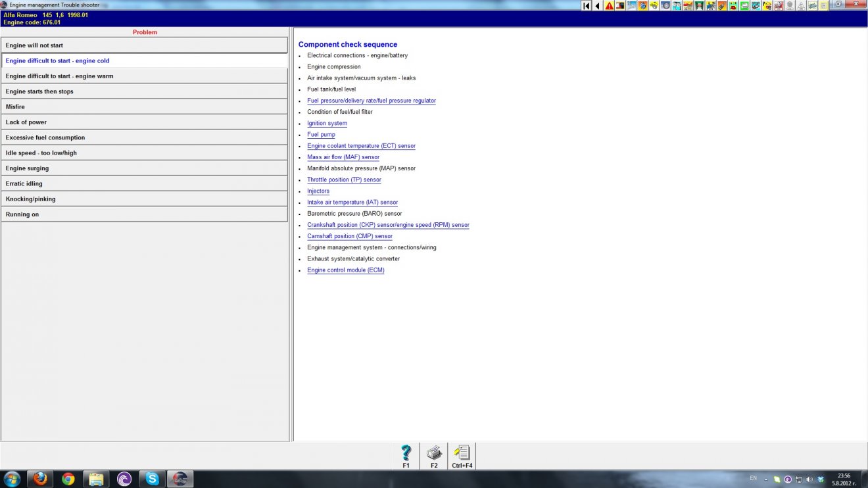Click the black left arrow back icon
This screenshot has width=868, height=488.
pyautogui.click(x=598, y=6)
